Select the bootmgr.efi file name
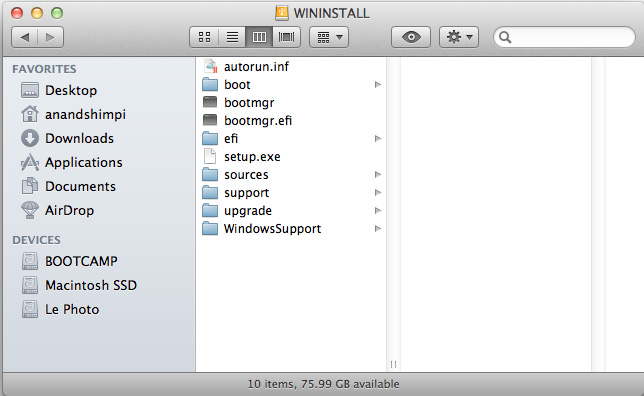 pyautogui.click(x=258, y=121)
